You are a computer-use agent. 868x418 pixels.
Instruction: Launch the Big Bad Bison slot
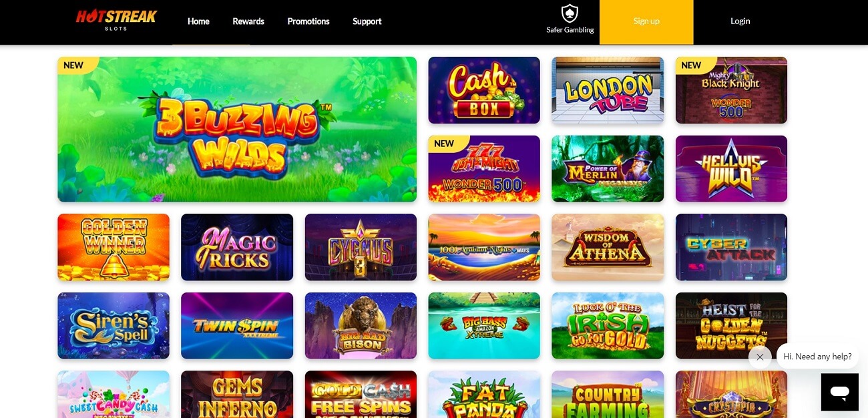pyautogui.click(x=361, y=326)
